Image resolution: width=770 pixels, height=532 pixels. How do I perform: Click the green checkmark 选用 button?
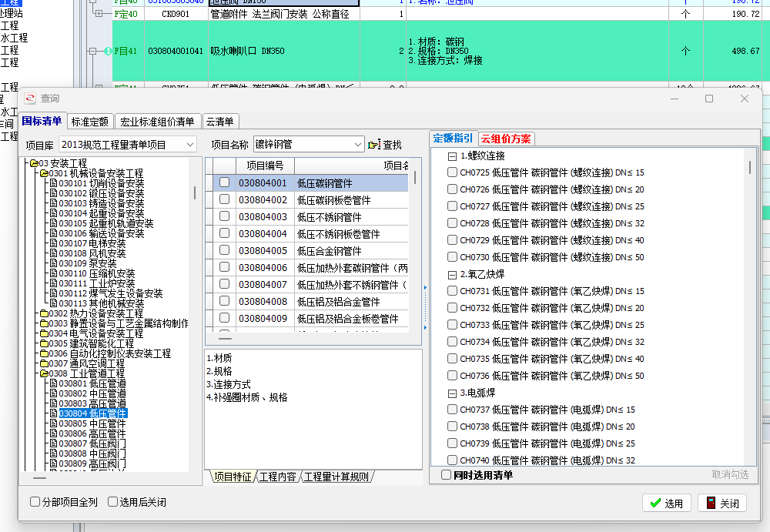[x=666, y=503]
